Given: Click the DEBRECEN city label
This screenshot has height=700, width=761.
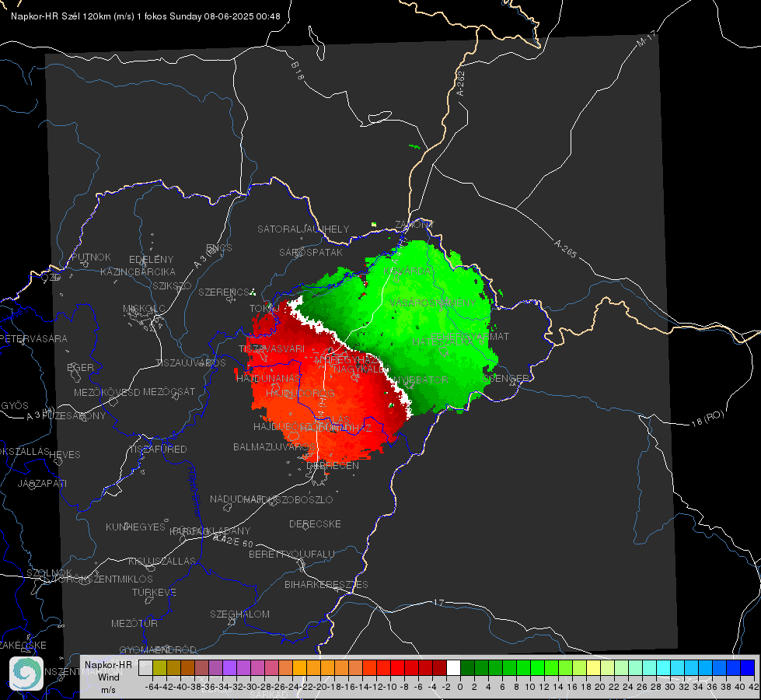Looking at the screenshot, I should click(333, 465).
